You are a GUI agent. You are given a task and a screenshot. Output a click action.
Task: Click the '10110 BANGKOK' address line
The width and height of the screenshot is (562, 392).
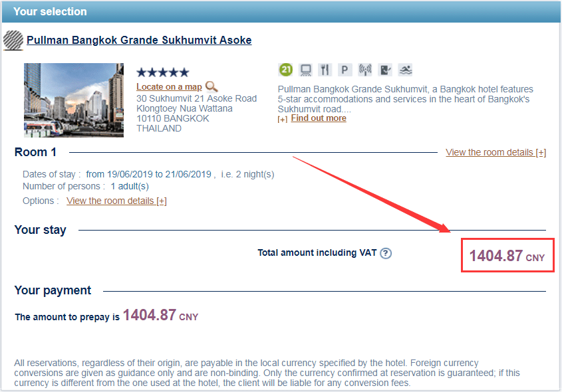[x=173, y=118]
